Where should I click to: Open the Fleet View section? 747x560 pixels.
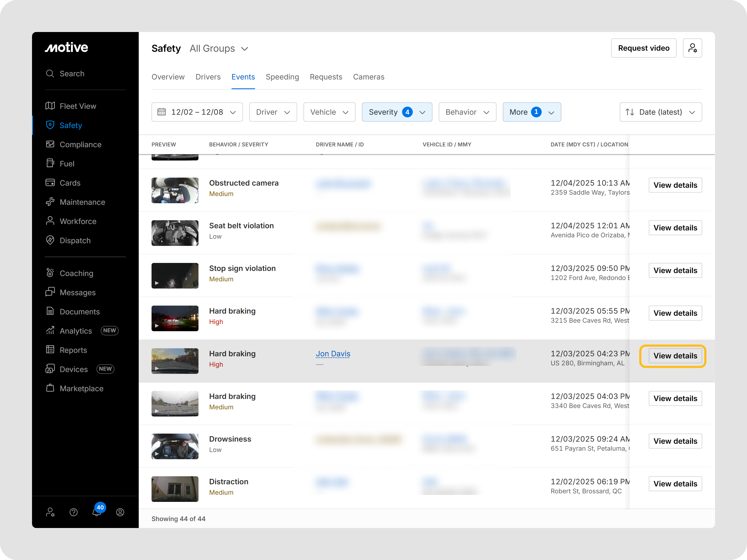(x=78, y=106)
